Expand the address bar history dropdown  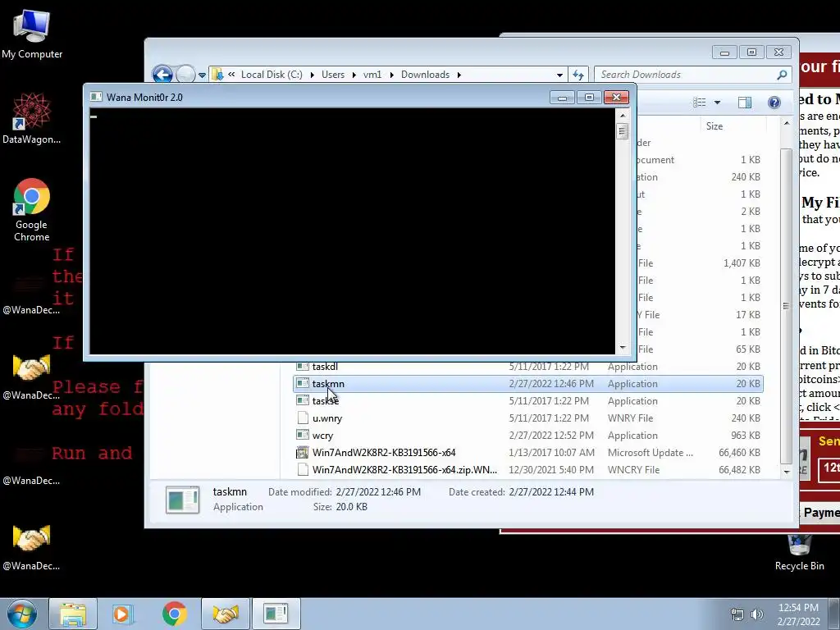559,75
